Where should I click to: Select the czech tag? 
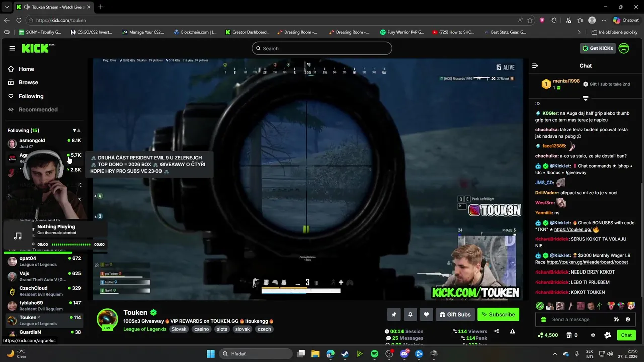tap(264, 329)
